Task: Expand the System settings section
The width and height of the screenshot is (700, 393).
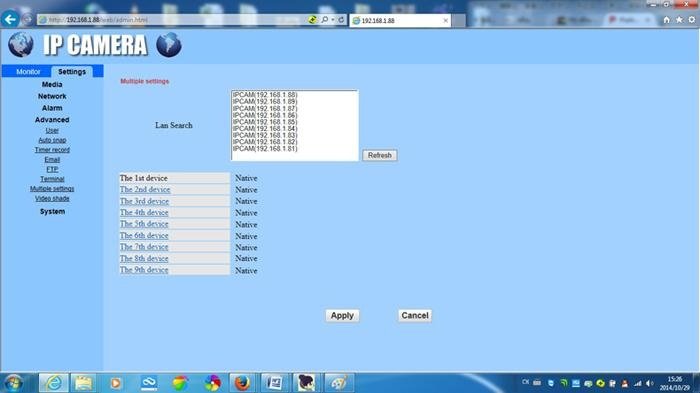Action: click(52, 211)
